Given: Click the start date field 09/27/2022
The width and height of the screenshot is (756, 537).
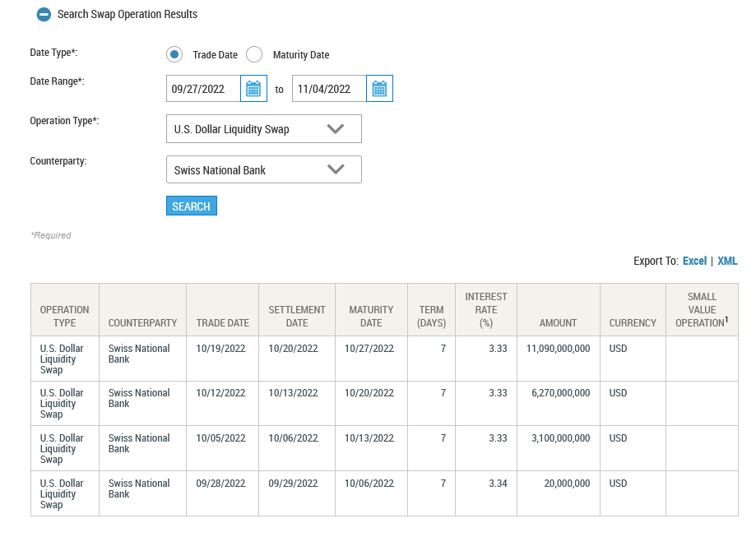Looking at the screenshot, I should 203,89.
